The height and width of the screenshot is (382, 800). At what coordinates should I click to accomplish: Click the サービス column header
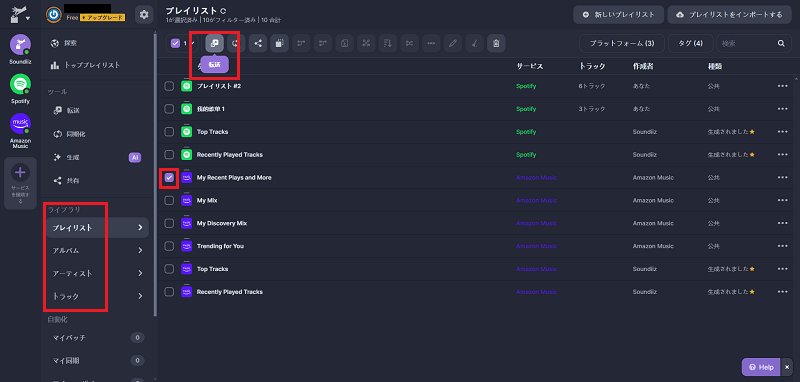pos(530,66)
